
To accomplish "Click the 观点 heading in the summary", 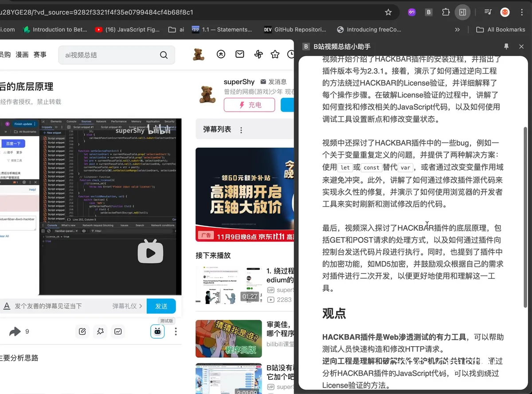I will [x=334, y=314].
